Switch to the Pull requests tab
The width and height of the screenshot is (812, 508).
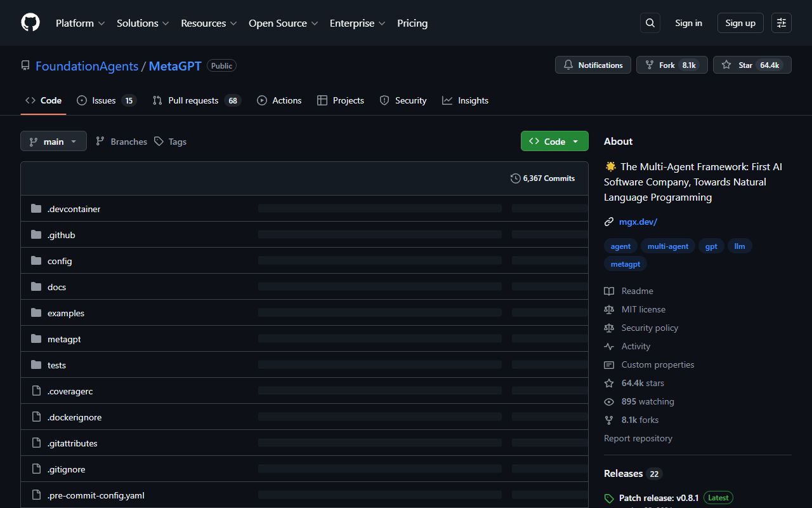193,100
